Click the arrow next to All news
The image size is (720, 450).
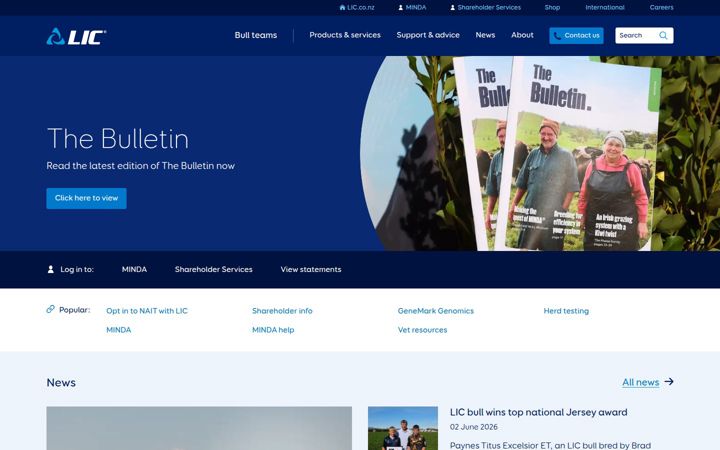point(669,382)
